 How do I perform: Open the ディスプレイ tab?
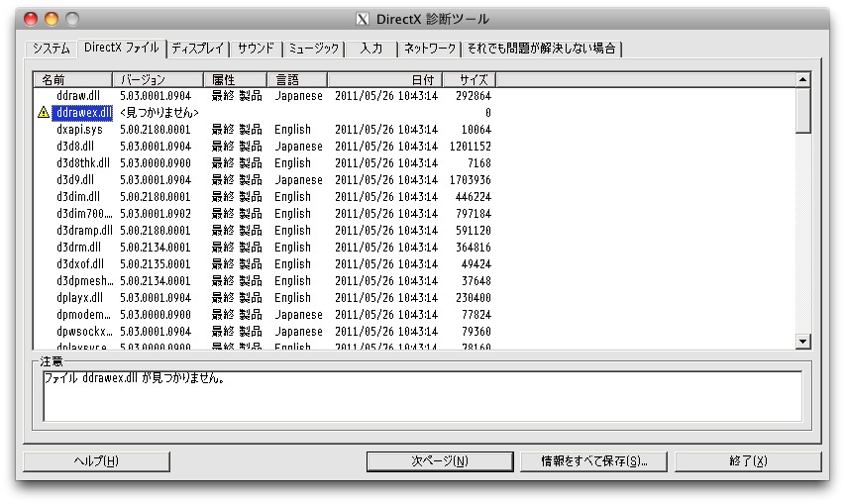[x=198, y=49]
